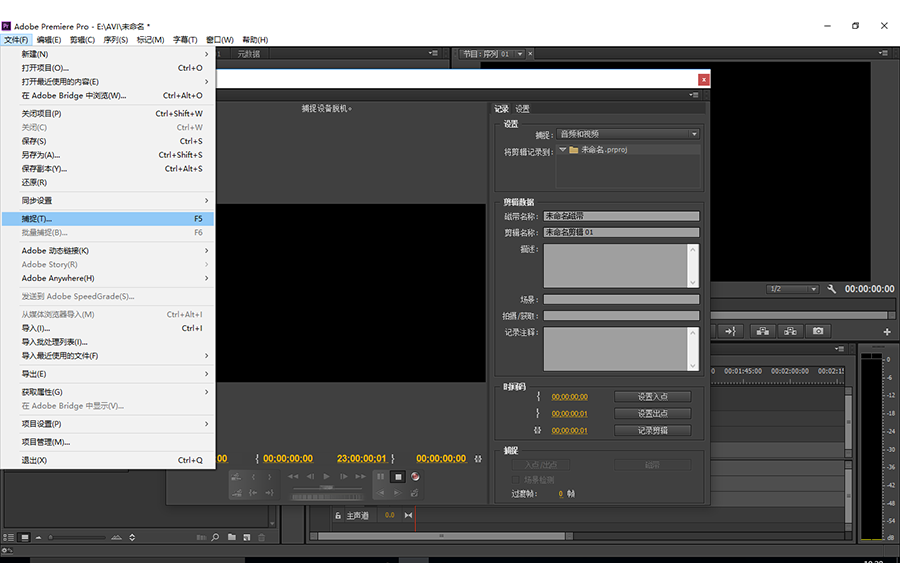This screenshot has width=900, height=563.
Task: Close the capture window with red X
Action: 704,79
